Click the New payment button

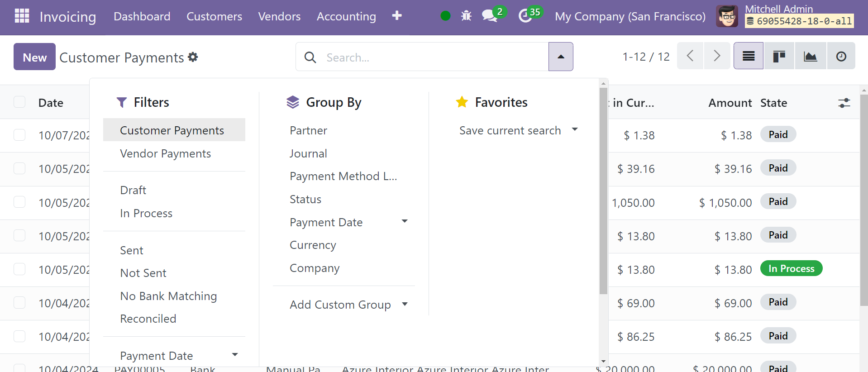point(34,57)
